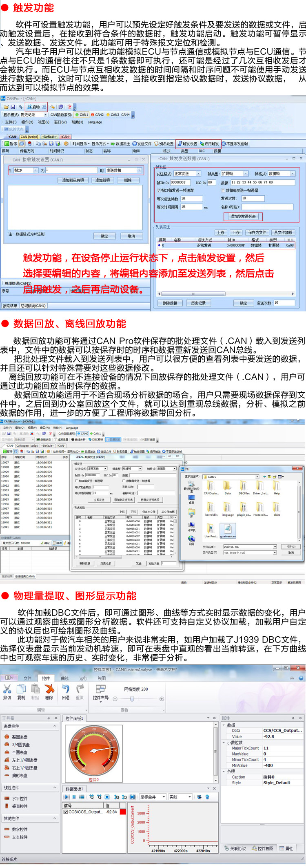Select 半圆表盘 half-circle gauge in toolbox
The height and width of the screenshot is (868, 306).
(x=16, y=752)
